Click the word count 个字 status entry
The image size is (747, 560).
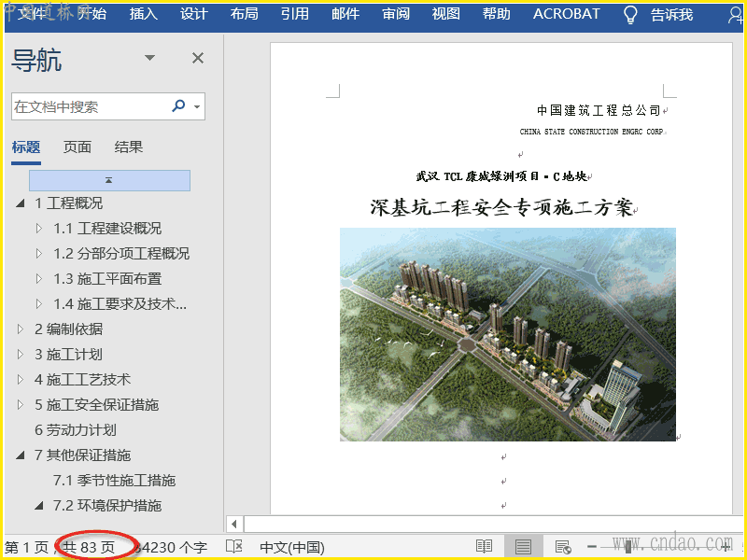pos(173,547)
